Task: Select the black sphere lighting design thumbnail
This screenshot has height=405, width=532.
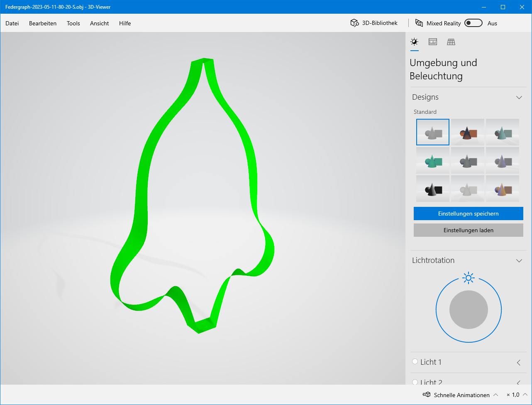Action: tap(432, 189)
